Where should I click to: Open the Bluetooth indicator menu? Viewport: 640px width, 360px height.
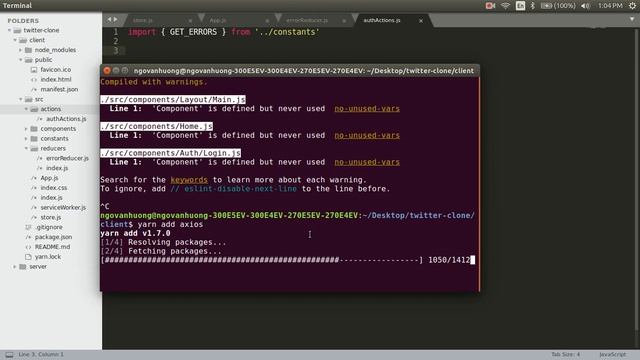532,6
